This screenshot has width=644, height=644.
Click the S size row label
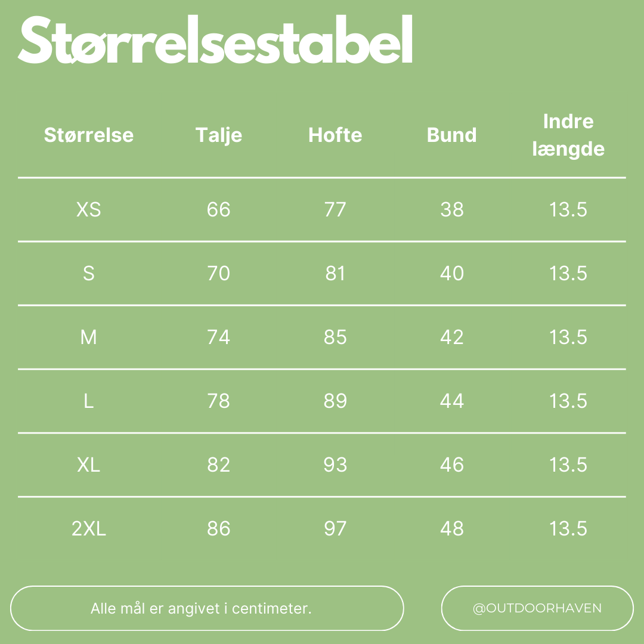(x=89, y=274)
